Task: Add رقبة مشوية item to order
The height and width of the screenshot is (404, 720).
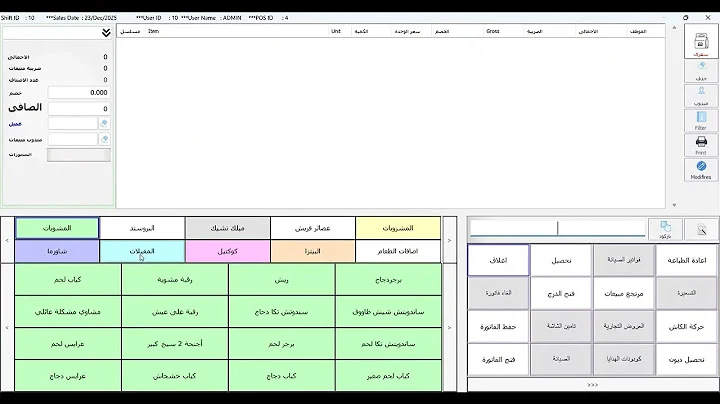Action: [x=175, y=280]
